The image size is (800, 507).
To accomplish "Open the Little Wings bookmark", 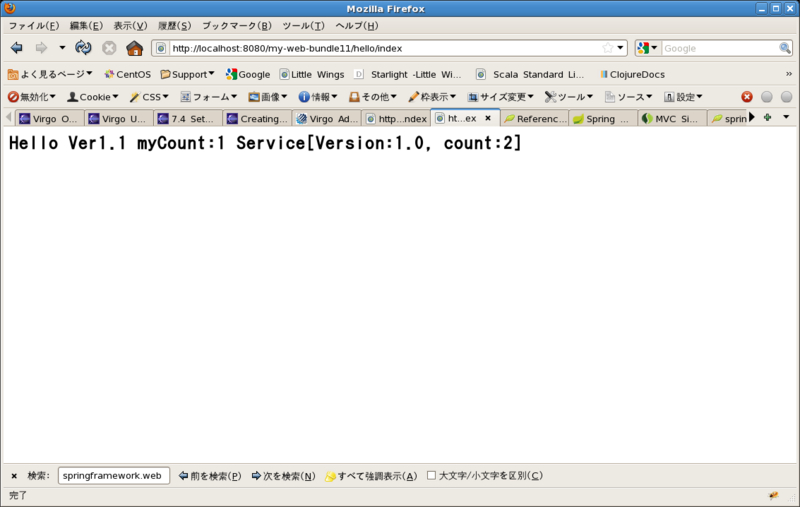I will tap(312, 74).
